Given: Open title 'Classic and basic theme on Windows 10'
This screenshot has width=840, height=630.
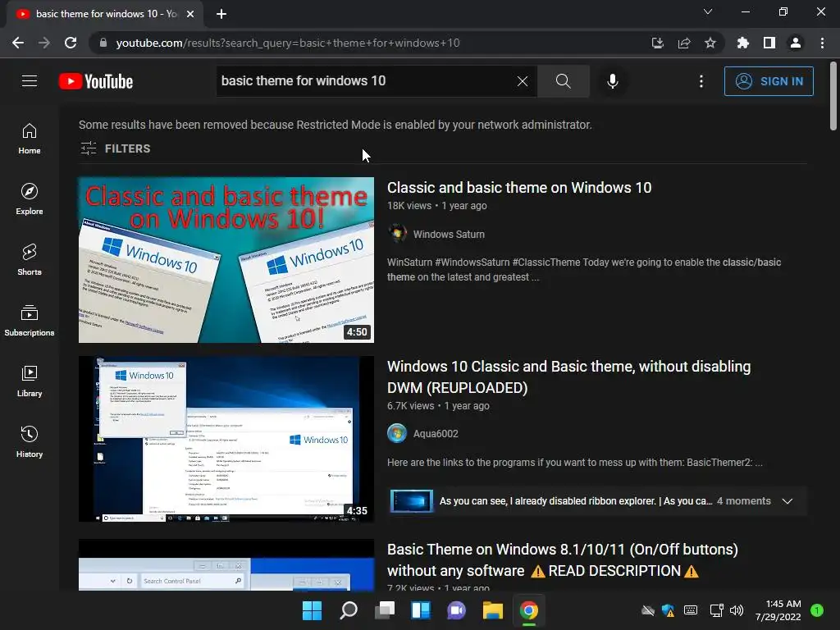Looking at the screenshot, I should 519,188.
